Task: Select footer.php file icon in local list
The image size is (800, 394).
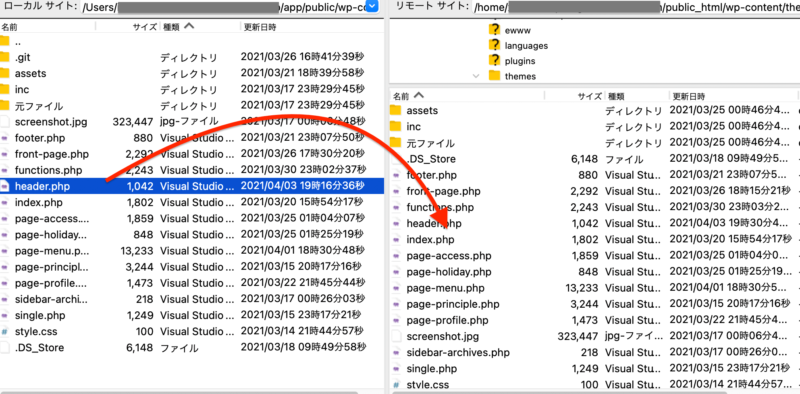Action: click(4, 138)
